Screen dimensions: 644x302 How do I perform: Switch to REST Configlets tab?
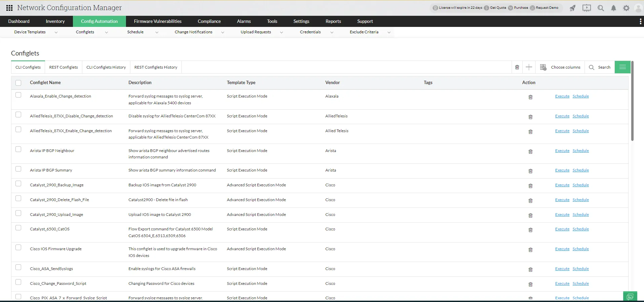(63, 67)
